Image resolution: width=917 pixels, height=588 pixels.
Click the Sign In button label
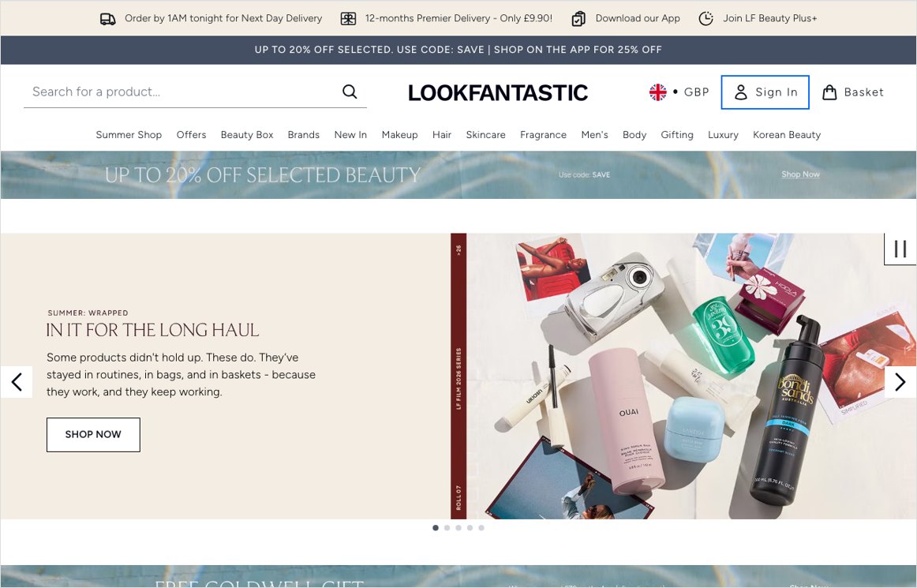tap(776, 92)
